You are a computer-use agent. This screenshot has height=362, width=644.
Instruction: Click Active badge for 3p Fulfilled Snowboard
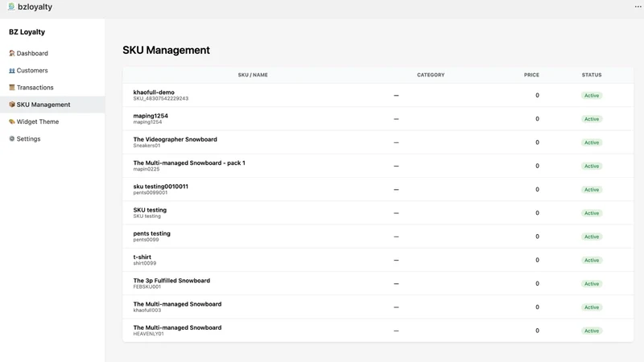tap(592, 284)
